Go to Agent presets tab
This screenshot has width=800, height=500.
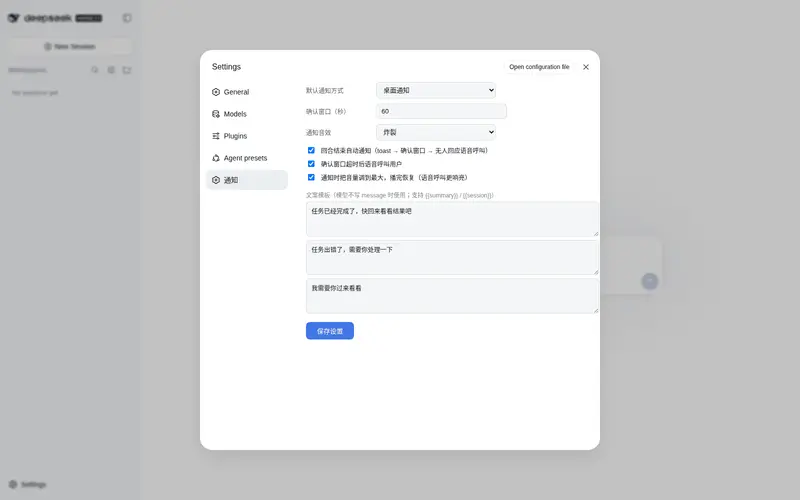246,158
